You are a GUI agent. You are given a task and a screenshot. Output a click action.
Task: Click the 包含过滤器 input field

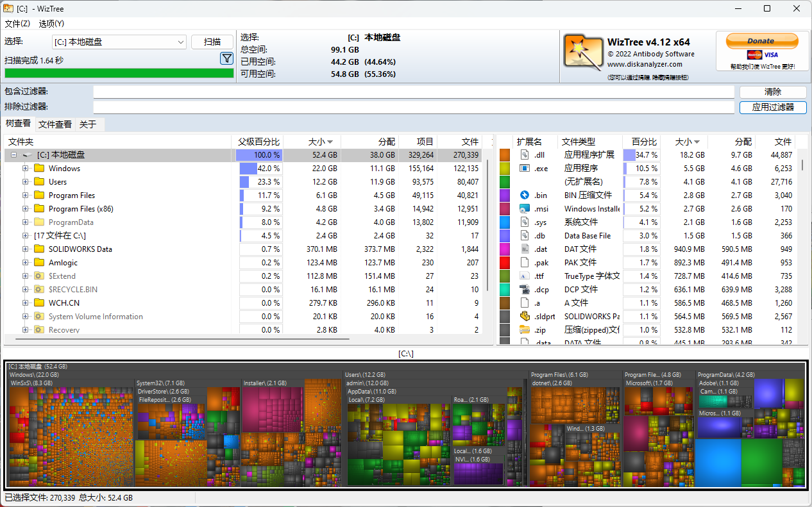coord(413,92)
